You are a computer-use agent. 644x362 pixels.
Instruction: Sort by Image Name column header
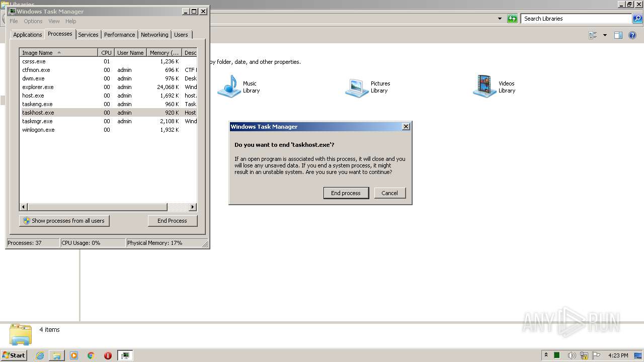pyautogui.click(x=58, y=53)
